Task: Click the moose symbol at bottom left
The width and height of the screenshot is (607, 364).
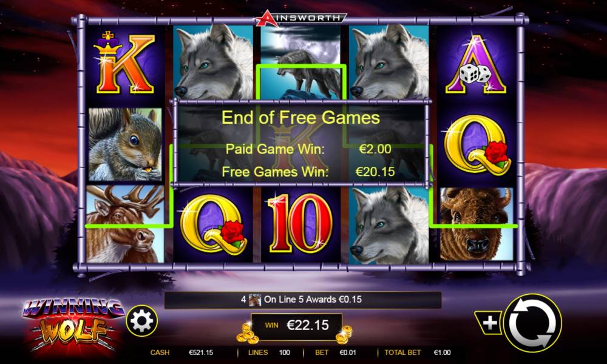Action: 124,224
